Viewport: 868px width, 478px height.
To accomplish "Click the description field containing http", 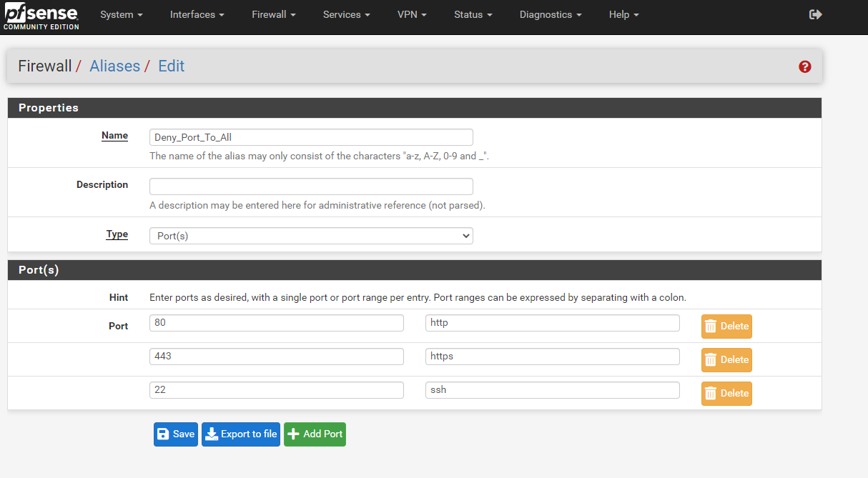I will tap(553, 323).
